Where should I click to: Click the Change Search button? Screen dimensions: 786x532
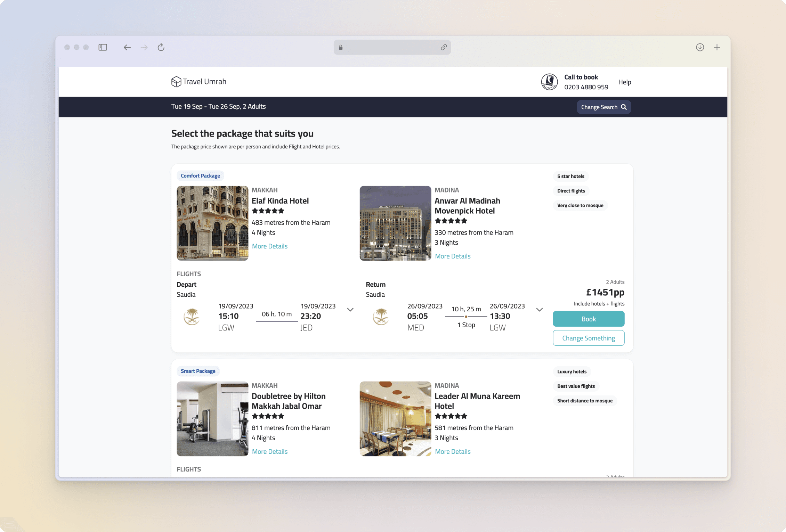[x=604, y=107]
